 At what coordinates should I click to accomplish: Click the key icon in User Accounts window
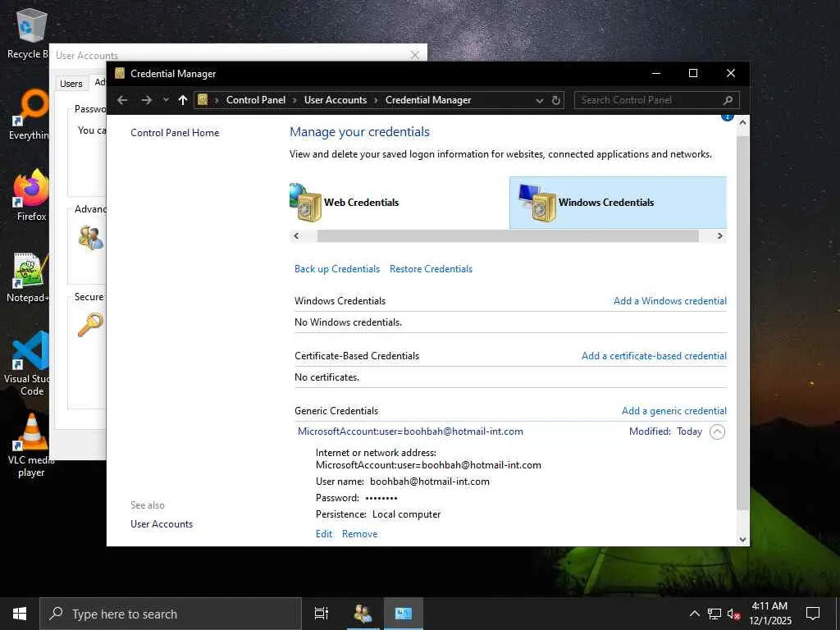pyautogui.click(x=90, y=325)
